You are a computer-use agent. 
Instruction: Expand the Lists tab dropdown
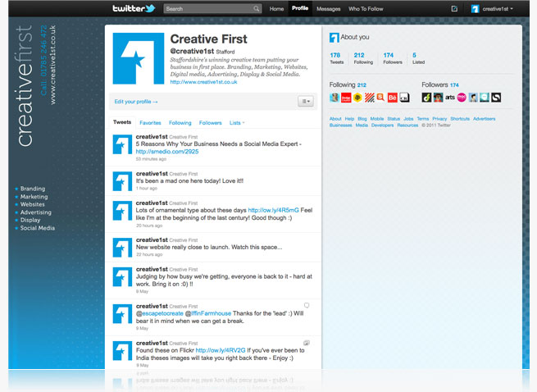tap(237, 123)
